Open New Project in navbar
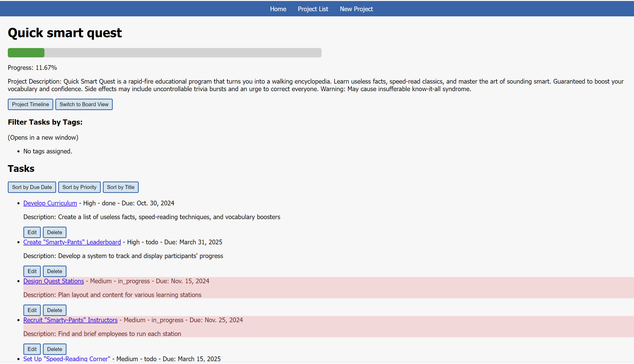 [356, 9]
